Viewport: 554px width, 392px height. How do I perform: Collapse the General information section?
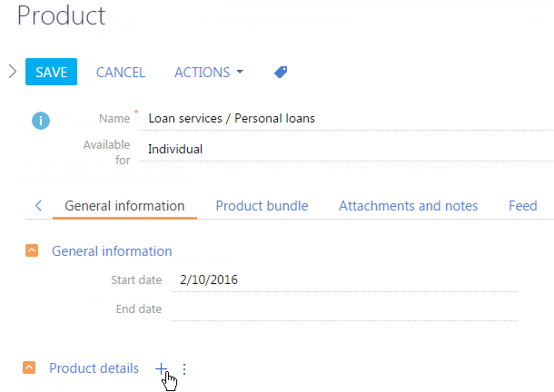pos(32,250)
